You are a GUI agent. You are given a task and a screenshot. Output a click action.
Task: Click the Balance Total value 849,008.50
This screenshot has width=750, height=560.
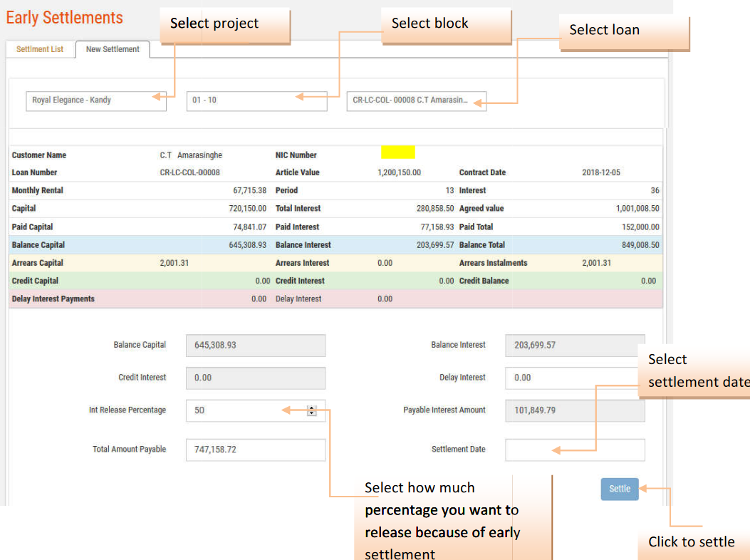coord(640,245)
